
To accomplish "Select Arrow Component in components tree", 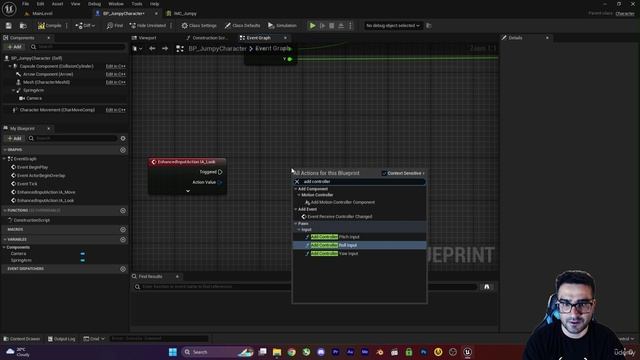I will pos(48,74).
